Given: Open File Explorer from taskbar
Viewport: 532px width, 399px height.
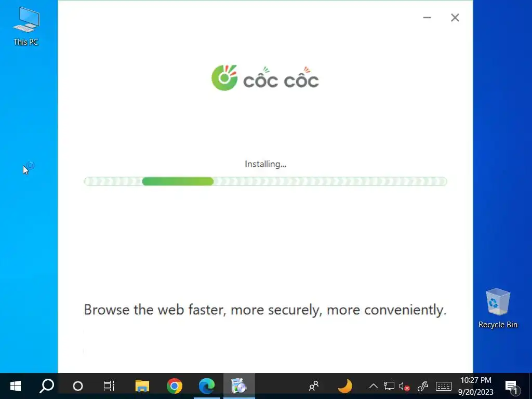Looking at the screenshot, I should click(x=142, y=386).
